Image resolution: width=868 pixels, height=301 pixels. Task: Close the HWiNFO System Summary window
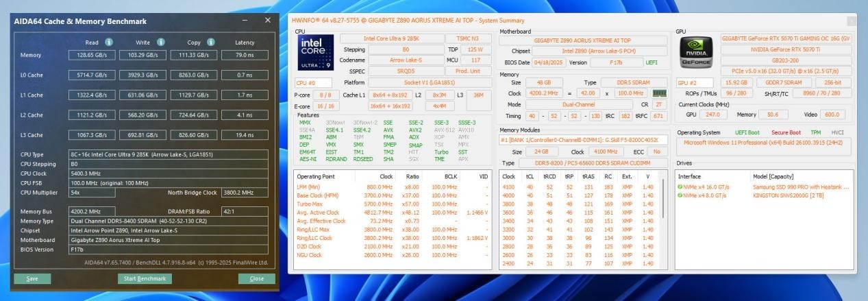point(851,21)
